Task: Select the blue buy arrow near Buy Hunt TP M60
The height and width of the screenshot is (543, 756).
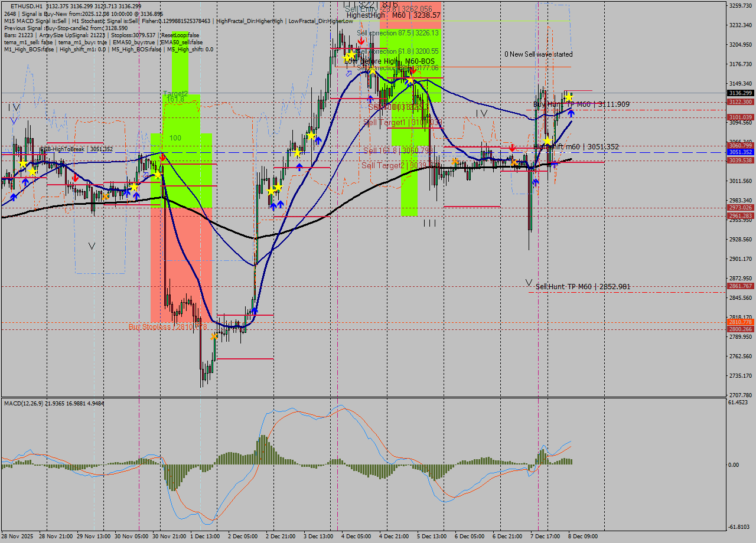Action: (571, 114)
